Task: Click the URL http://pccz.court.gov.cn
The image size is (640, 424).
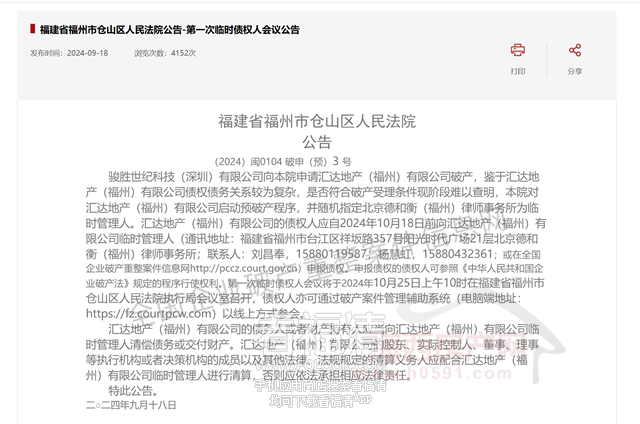Action: coord(244,269)
